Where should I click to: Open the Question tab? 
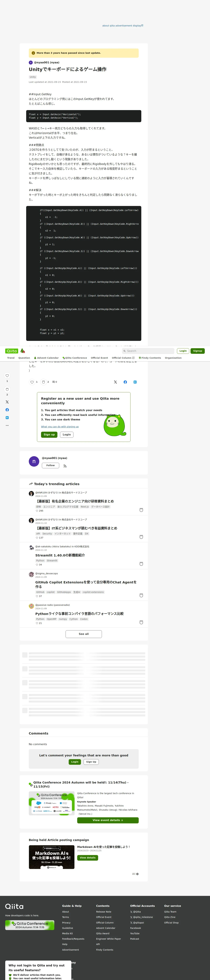24,358
